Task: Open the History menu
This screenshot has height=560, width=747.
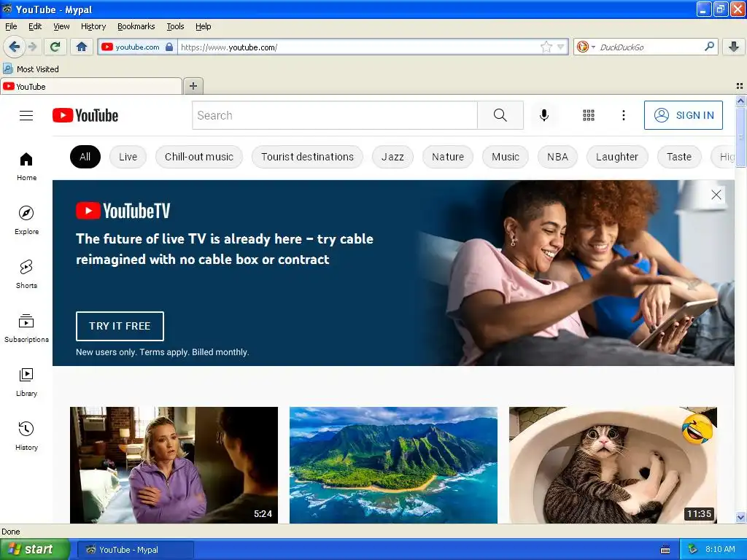Action: (x=93, y=26)
